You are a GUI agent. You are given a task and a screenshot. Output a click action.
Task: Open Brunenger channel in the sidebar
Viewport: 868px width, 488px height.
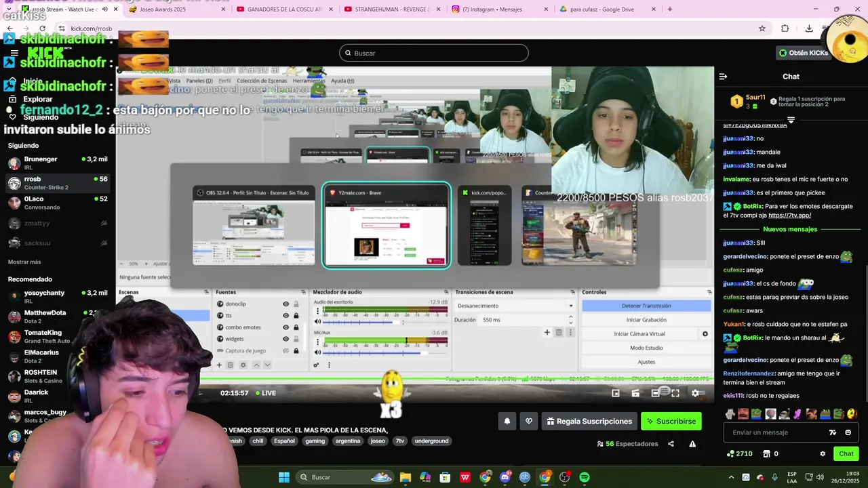pyautogui.click(x=58, y=163)
